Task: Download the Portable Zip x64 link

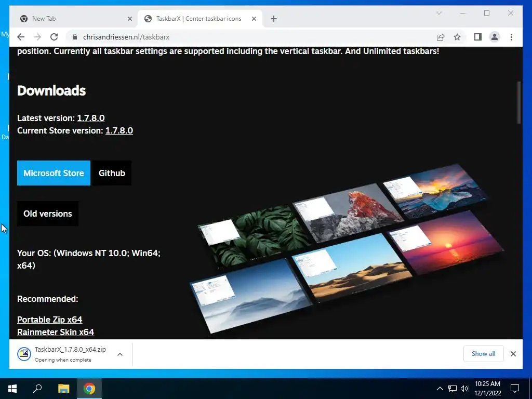Action: [49, 320]
